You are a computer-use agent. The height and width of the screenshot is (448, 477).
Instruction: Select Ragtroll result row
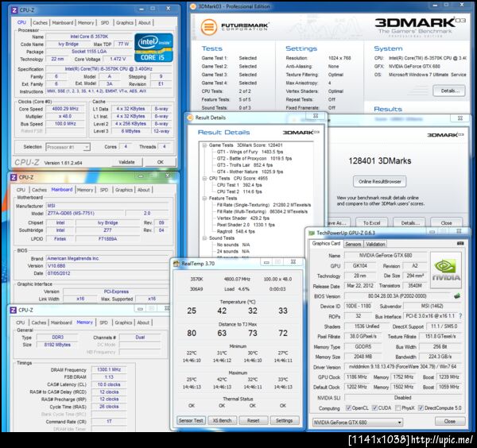[x=236, y=231]
